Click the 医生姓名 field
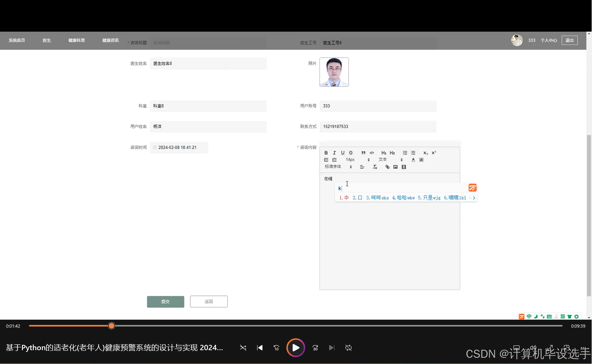Image resolution: width=592 pixels, height=364 pixels. click(208, 63)
